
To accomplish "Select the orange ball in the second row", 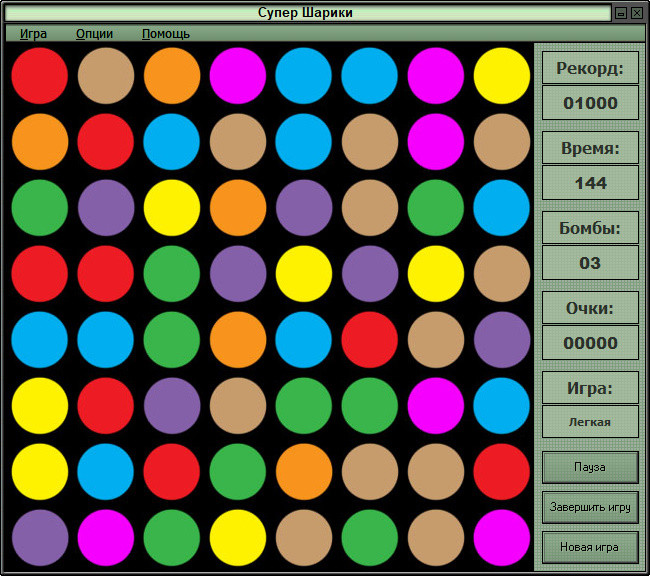I will coord(40,141).
